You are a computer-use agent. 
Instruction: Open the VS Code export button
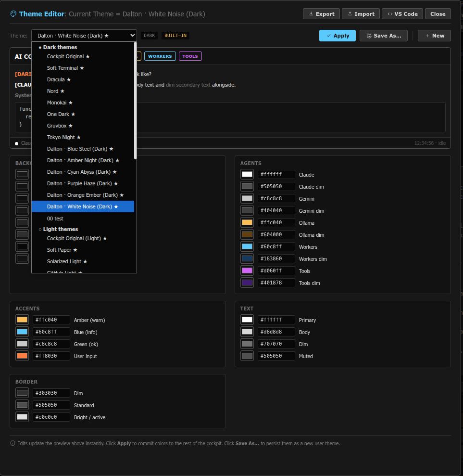[x=402, y=14]
